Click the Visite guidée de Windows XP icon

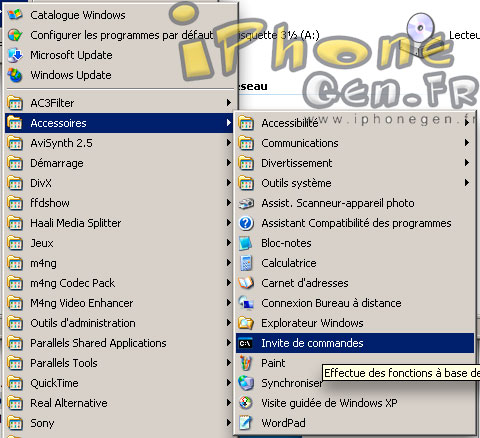[246, 403]
